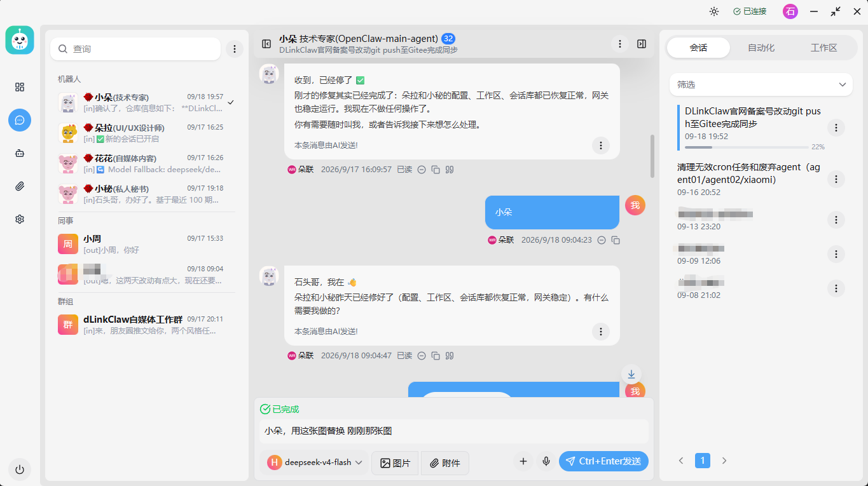Screen dimensions: 868x486
Task: Collapse the left contact list panel
Action: 266,44
